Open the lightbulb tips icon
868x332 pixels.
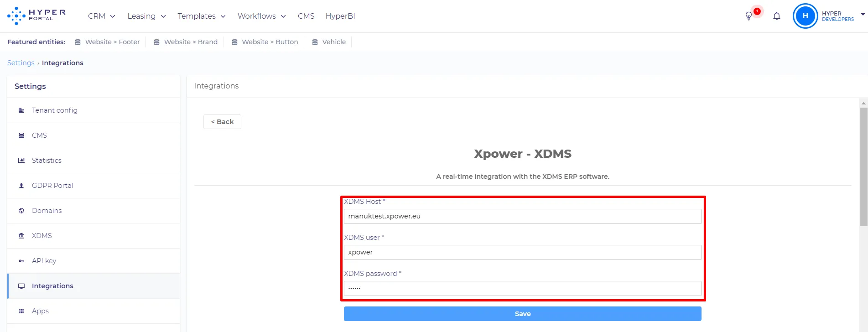(748, 16)
